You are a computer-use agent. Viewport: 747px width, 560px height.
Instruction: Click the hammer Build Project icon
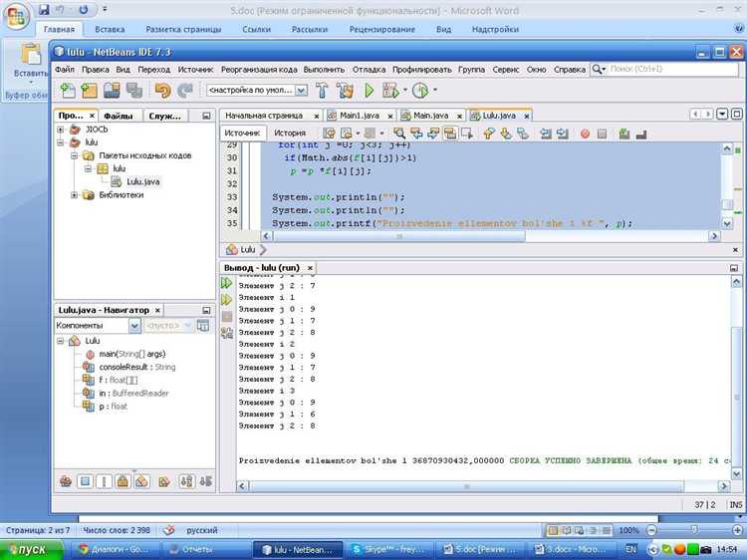click(x=322, y=91)
